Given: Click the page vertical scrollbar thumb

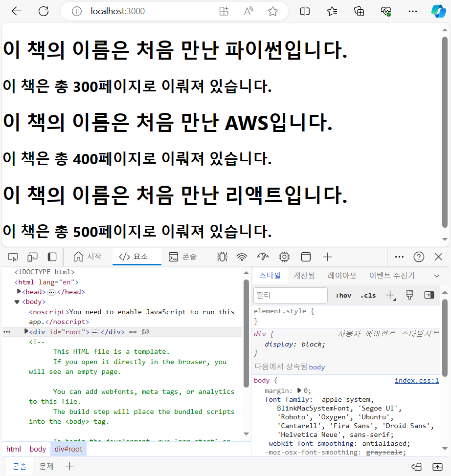Looking at the screenshot, I should click(445, 132).
